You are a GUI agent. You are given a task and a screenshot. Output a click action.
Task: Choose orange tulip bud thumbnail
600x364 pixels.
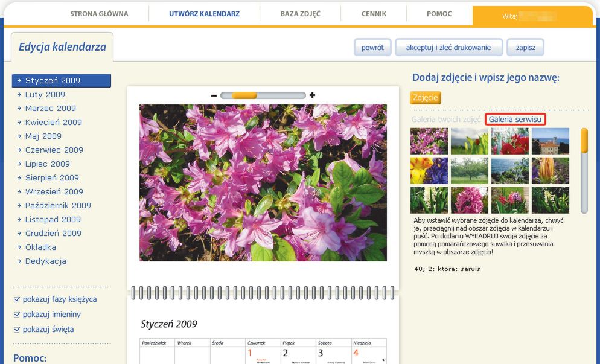tap(551, 171)
